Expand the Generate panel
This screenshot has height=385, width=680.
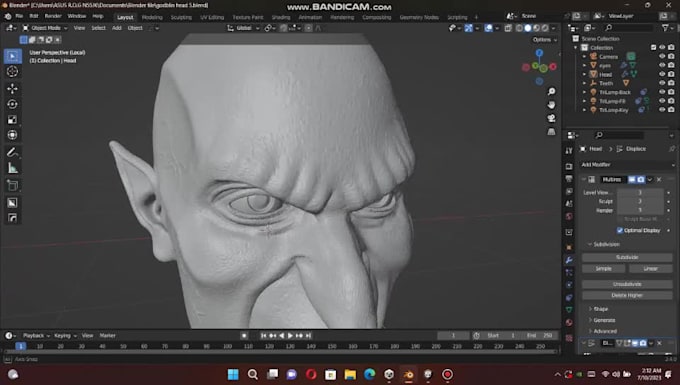click(x=604, y=320)
